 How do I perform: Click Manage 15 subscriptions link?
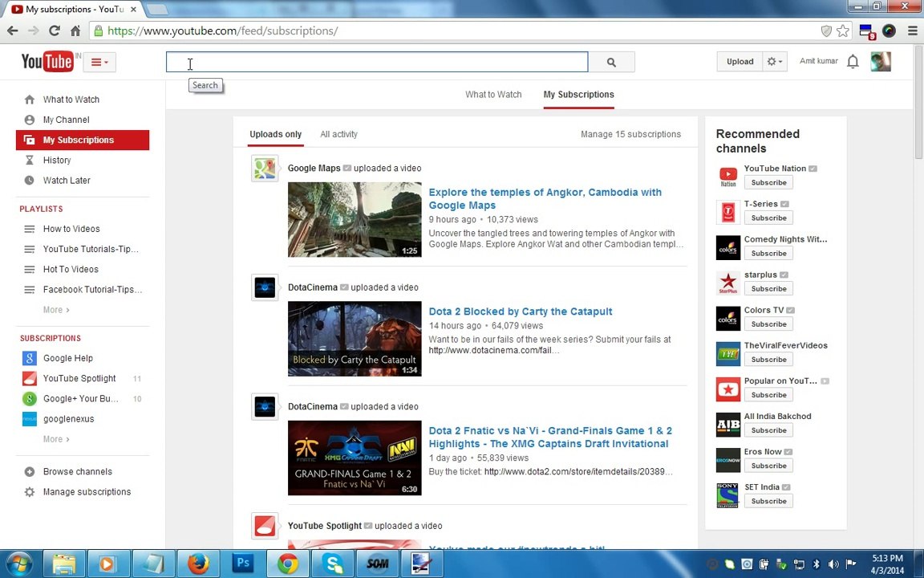click(630, 135)
